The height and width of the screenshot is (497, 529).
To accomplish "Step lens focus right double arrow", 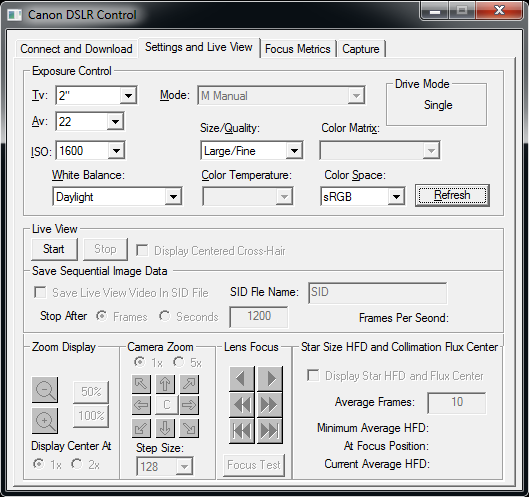I will tap(270, 405).
